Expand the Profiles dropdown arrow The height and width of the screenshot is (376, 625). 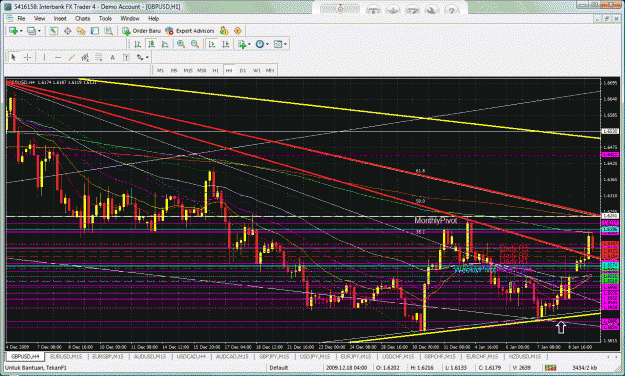[x=39, y=31]
